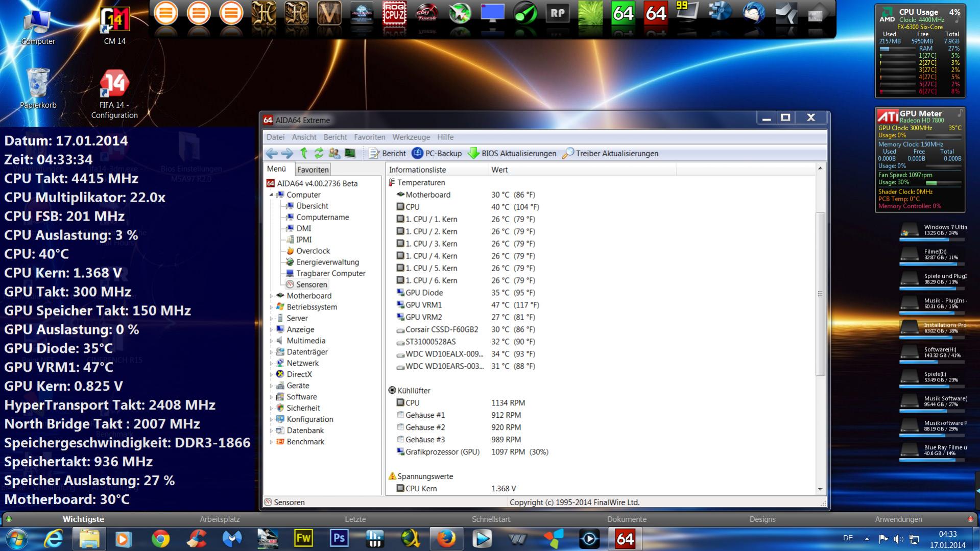Image resolution: width=980 pixels, height=551 pixels.
Task: Click the AIDA64 forward arrow
Action: [287, 153]
